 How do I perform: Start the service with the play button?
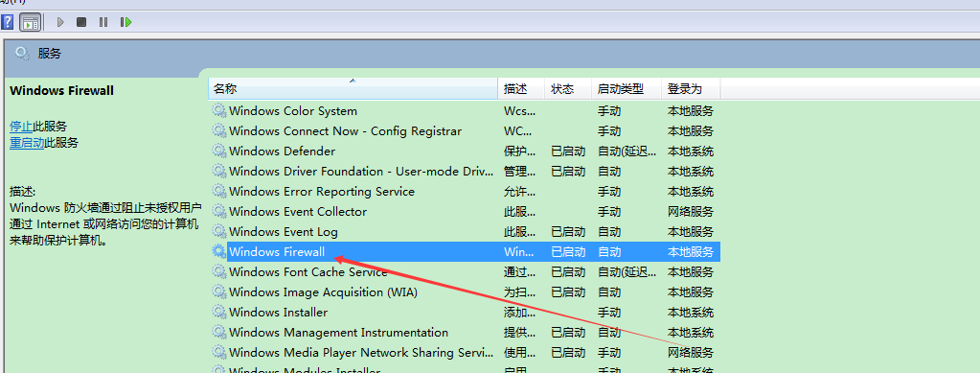(x=60, y=22)
